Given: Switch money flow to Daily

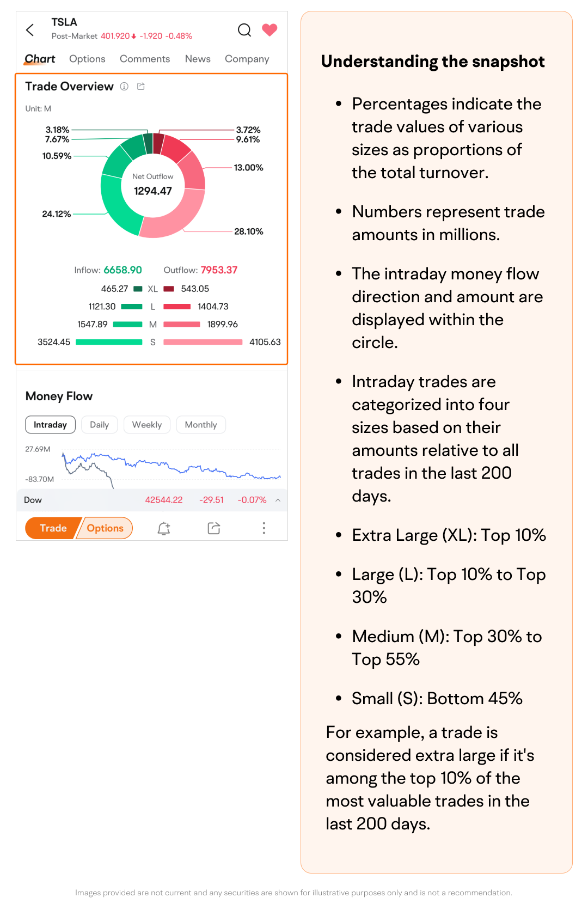Looking at the screenshot, I should [99, 425].
